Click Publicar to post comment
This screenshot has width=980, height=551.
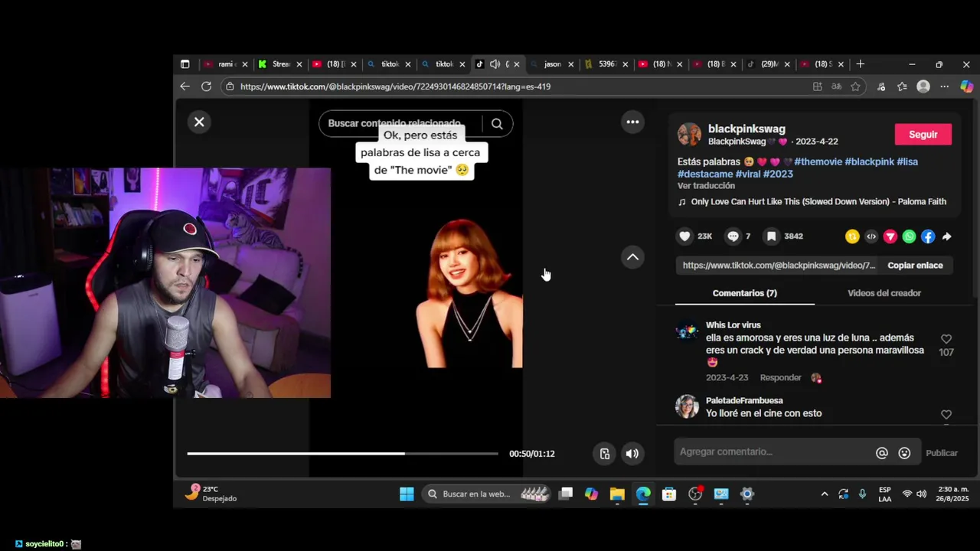coord(942,453)
